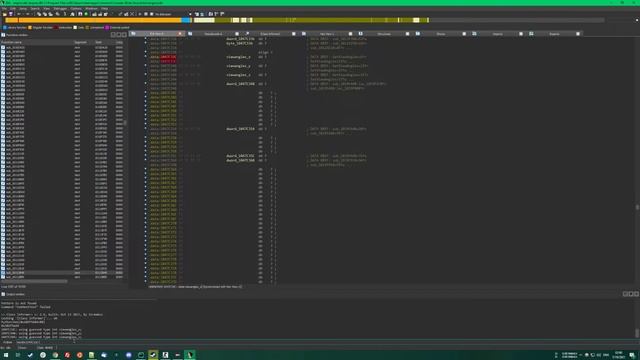Close the Structures tab

coord(407,34)
